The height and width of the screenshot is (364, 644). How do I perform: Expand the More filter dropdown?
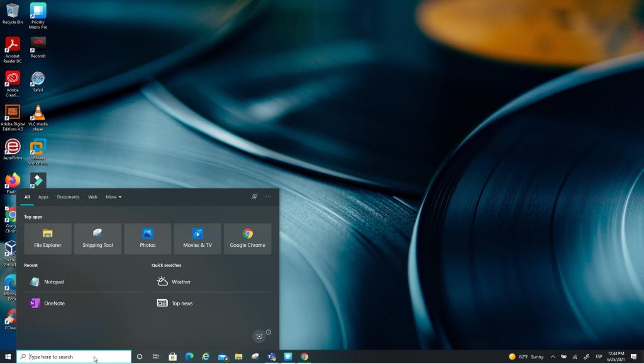(114, 197)
